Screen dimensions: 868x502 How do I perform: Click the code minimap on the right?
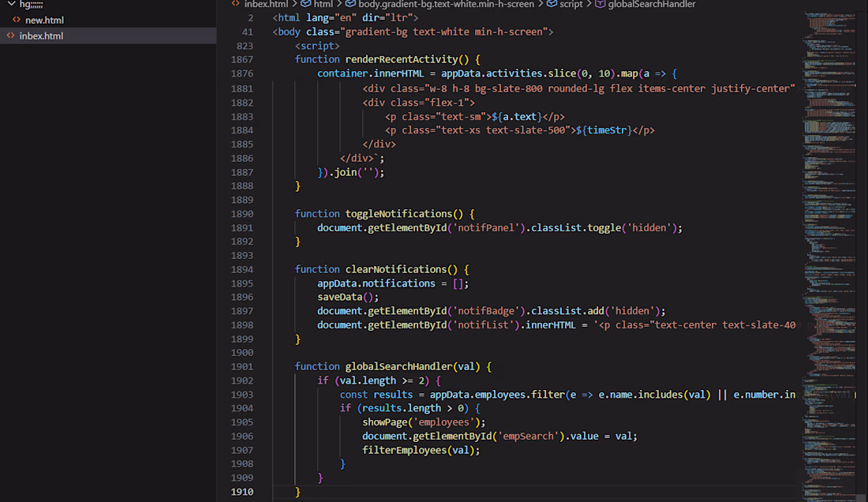[830, 255]
